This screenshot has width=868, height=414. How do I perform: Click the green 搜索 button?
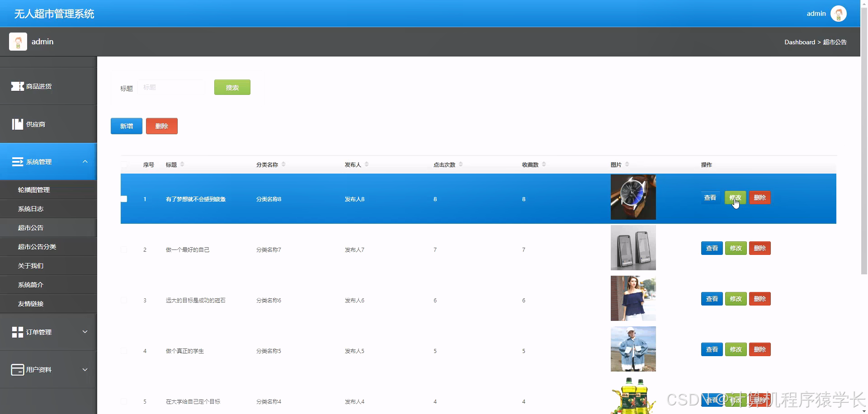[232, 88]
